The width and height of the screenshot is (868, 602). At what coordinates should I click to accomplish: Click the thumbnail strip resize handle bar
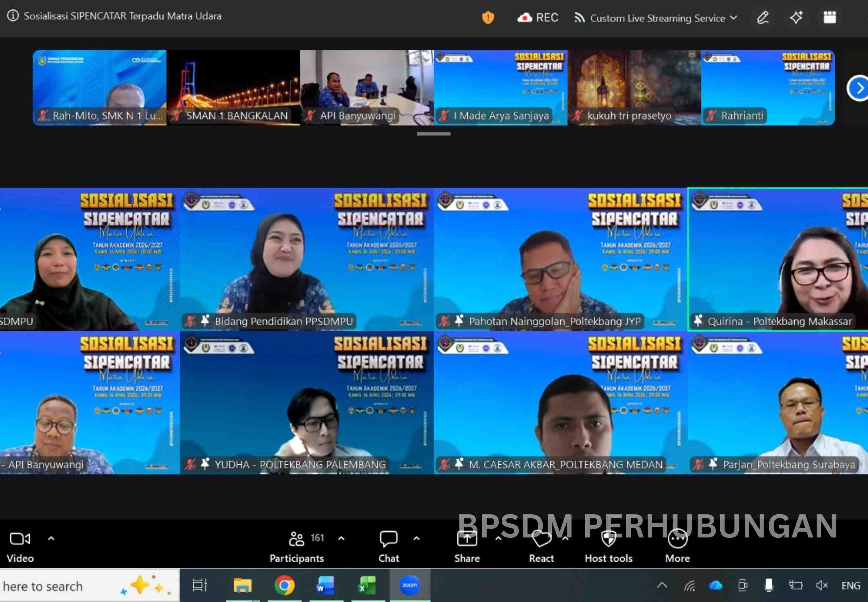point(434,133)
